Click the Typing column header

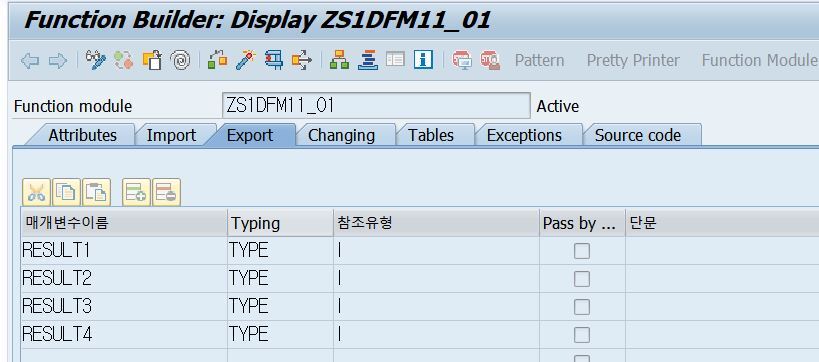pyautogui.click(x=280, y=223)
